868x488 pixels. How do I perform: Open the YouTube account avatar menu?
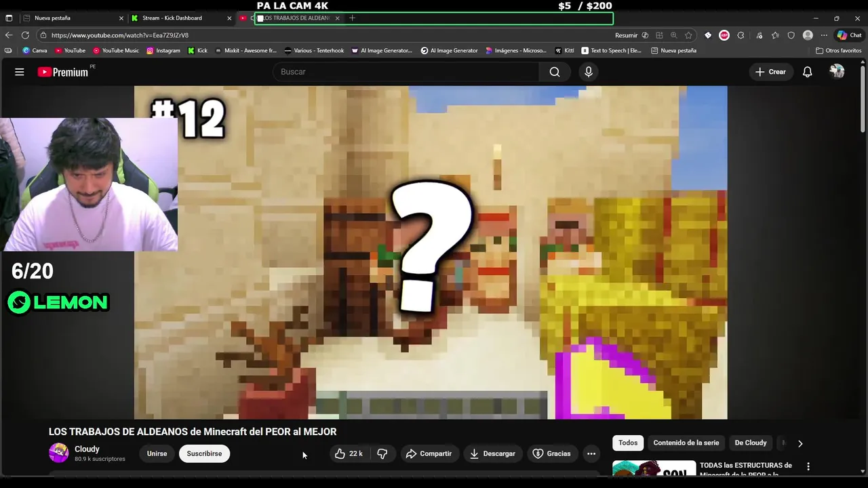[x=837, y=72]
